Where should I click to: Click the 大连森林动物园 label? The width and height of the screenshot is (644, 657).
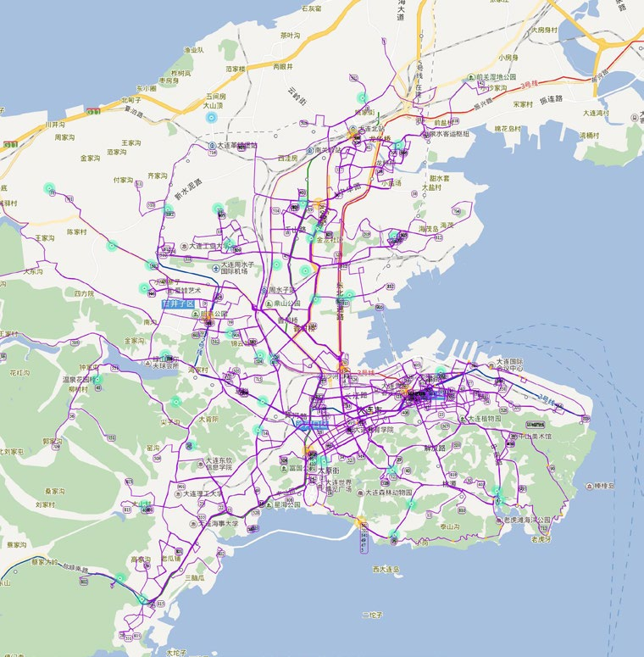point(389,493)
